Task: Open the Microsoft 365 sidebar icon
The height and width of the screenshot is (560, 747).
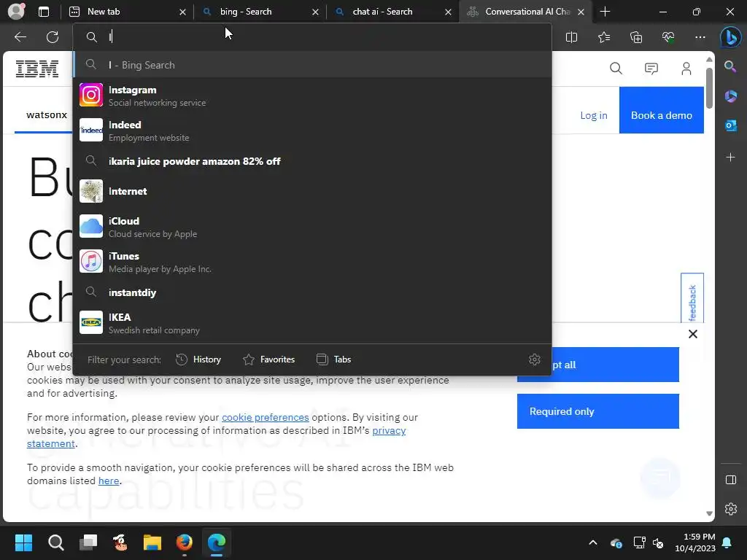Action: 730,96
